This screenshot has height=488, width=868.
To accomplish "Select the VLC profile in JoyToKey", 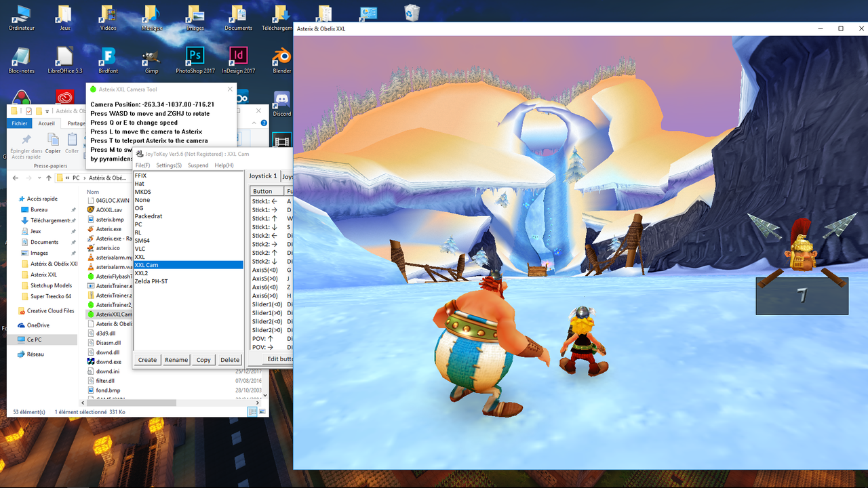I will [188, 249].
